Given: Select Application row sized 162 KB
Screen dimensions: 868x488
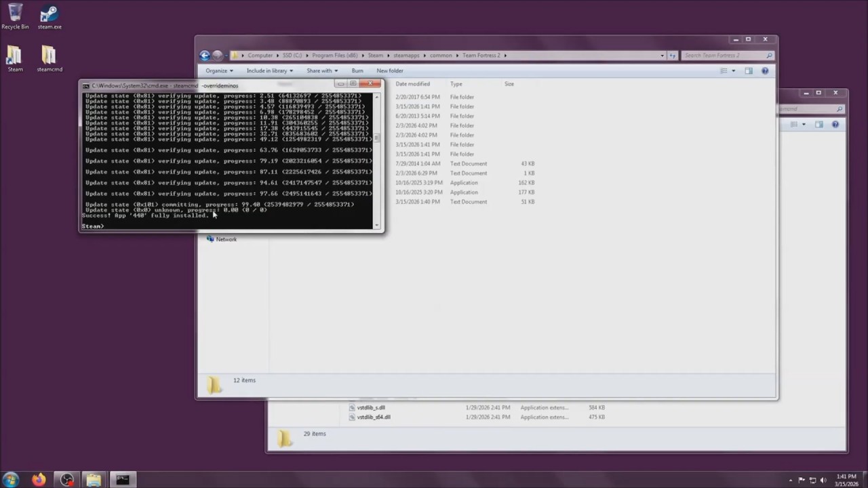Looking at the screenshot, I should (465, 182).
